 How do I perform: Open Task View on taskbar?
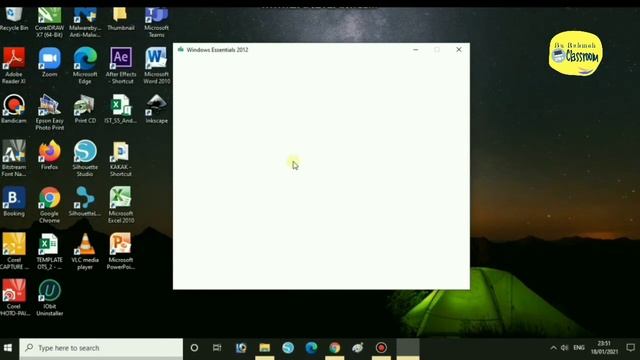tap(217, 348)
